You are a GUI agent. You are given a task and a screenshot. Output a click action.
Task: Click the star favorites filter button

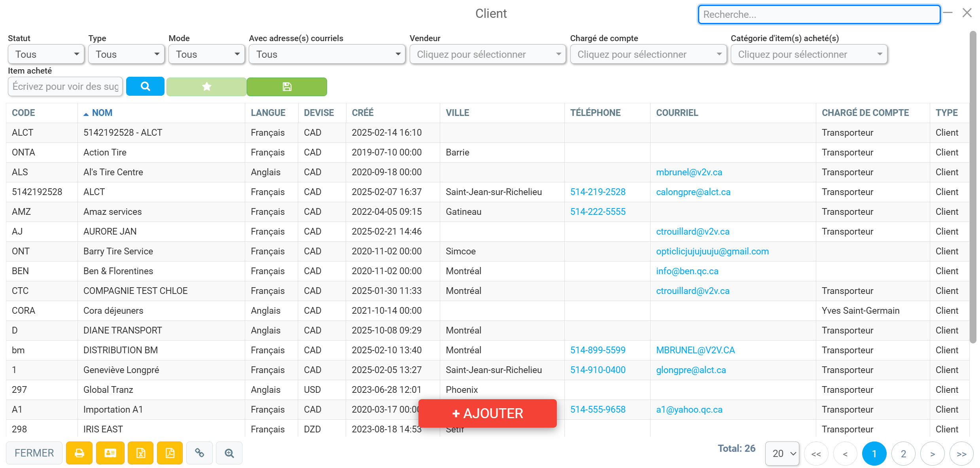tap(206, 87)
